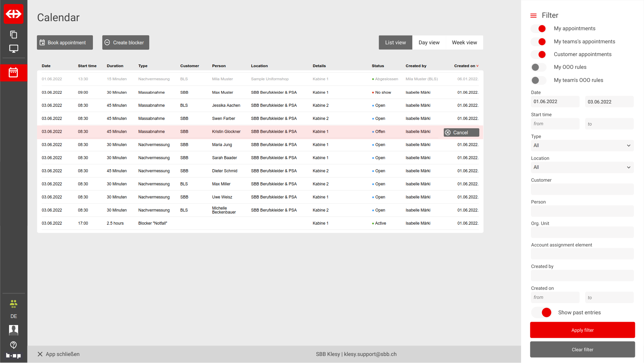The width and height of the screenshot is (644, 363).
Task: Expand the Type dropdown
Action: 582,145
